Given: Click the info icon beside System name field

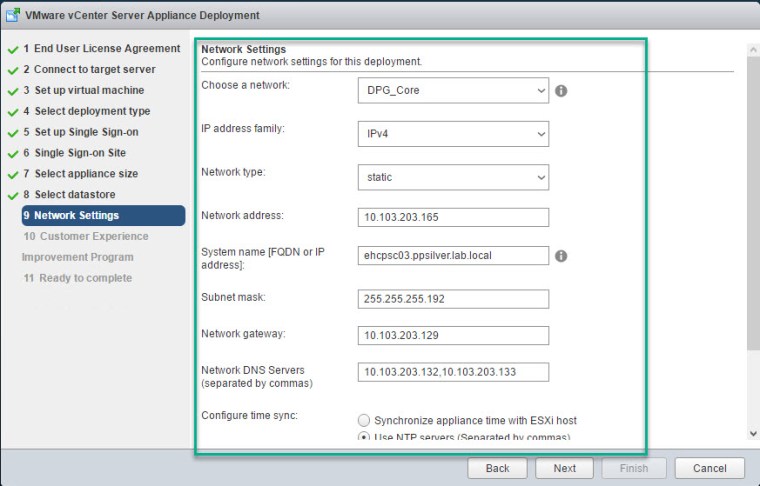Looking at the screenshot, I should tap(561, 256).
